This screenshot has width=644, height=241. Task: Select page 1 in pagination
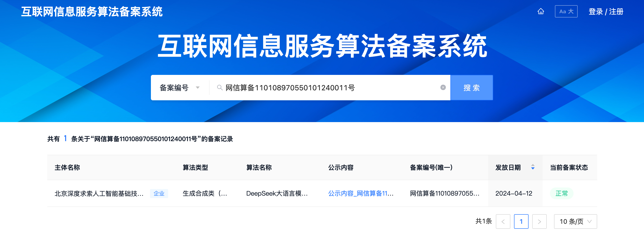(521, 221)
